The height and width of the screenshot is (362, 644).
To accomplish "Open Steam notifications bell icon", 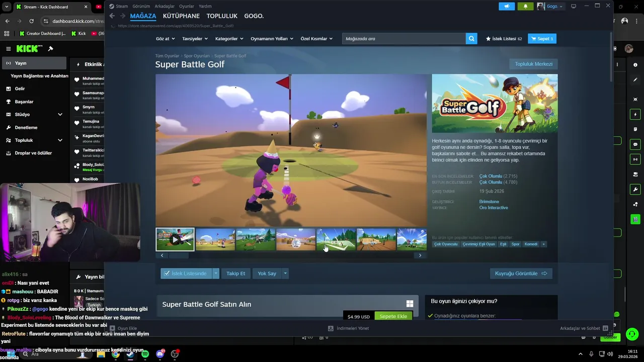I will tap(525, 6).
